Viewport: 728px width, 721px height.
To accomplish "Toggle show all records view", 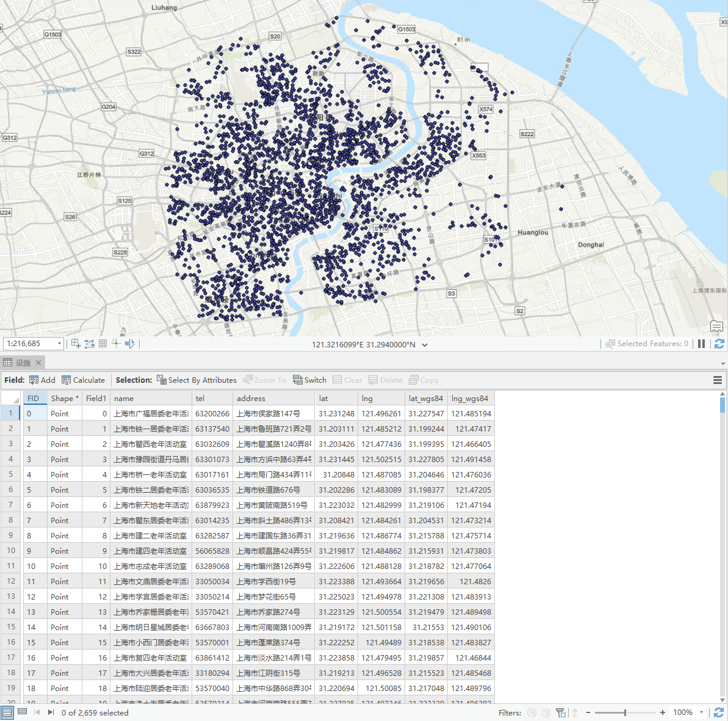I will point(7,712).
